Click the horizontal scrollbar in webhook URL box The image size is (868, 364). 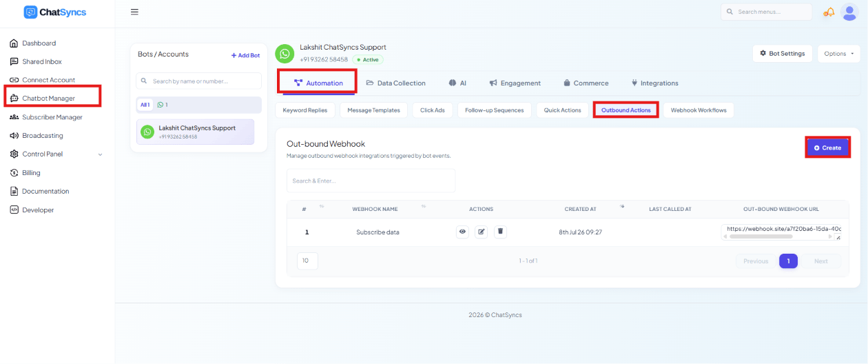click(x=761, y=236)
